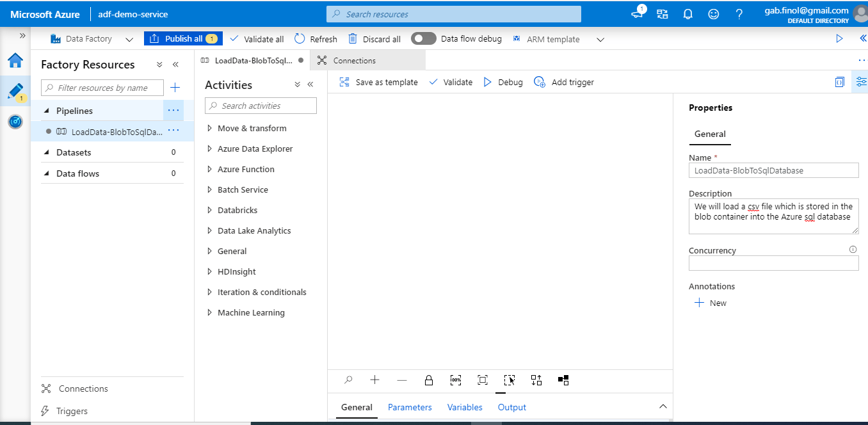The height and width of the screenshot is (425, 868).
Task: Click the Refresh button
Action: (316, 39)
